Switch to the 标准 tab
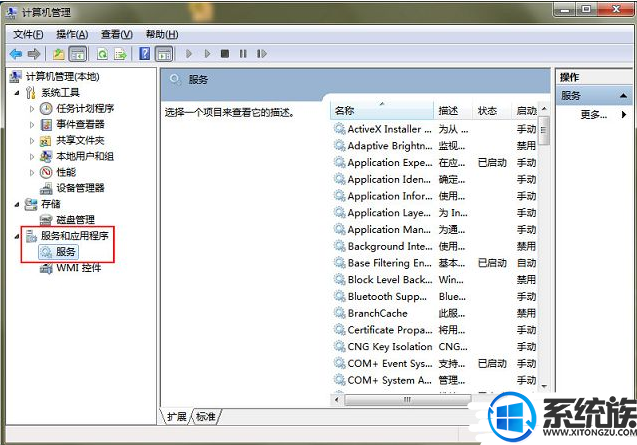This screenshot has height=445, width=637. click(x=206, y=417)
